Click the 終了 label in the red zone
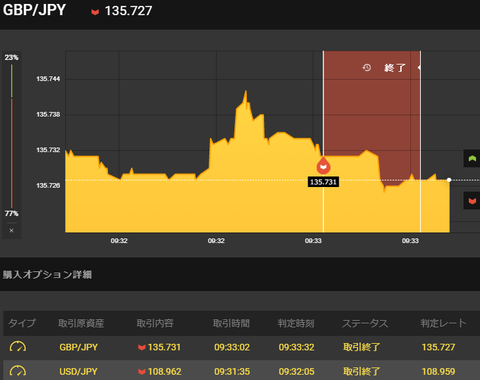The image size is (480, 380). [395, 68]
